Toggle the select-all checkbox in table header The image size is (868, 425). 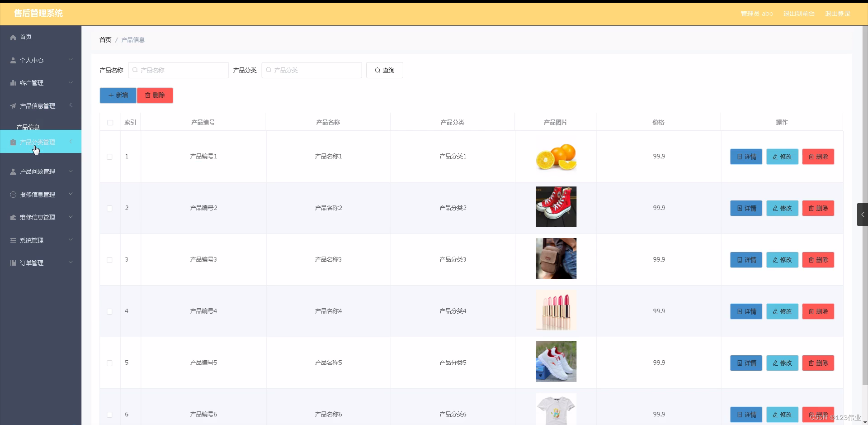tap(109, 123)
